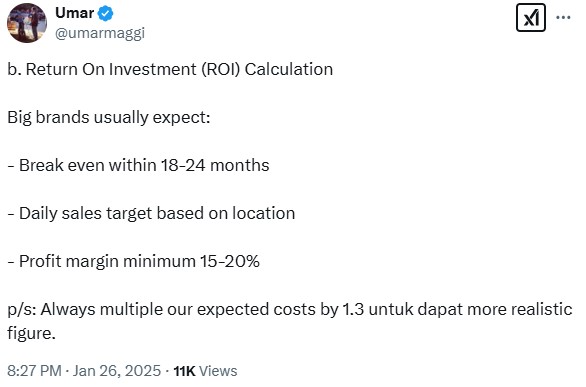Click the '1.3' multiplier in the note

(353, 309)
